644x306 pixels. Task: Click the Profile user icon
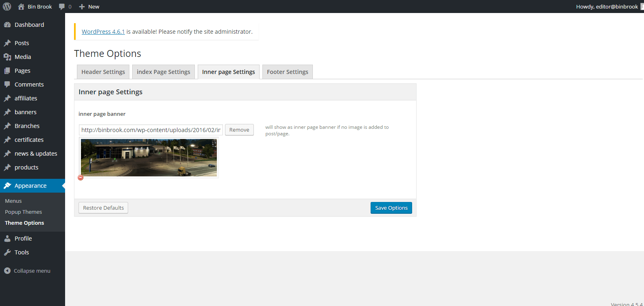(7, 239)
